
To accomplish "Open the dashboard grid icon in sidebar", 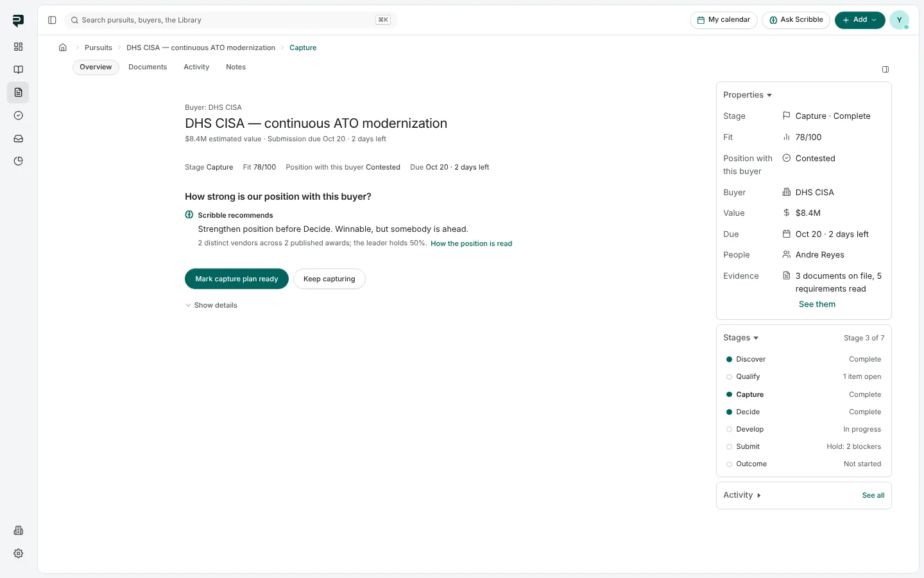I will pyautogui.click(x=18, y=47).
